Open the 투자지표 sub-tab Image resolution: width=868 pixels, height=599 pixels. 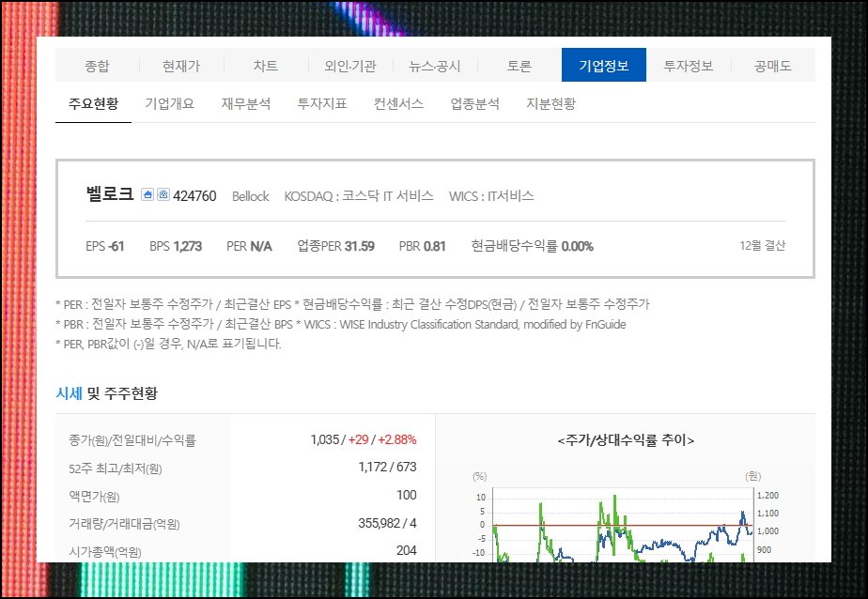coord(322,104)
